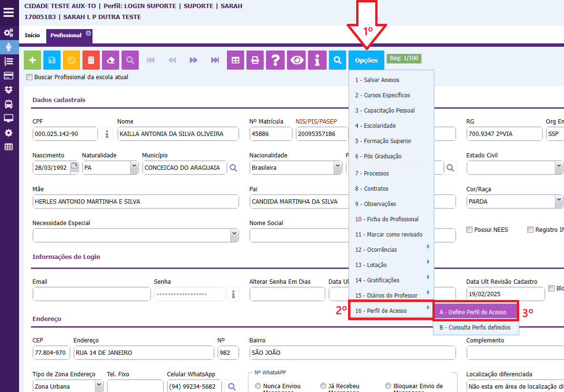Select Nunca Enviou Mensagens radio option
Image resolution: width=564 pixels, height=392 pixels.
click(258, 386)
